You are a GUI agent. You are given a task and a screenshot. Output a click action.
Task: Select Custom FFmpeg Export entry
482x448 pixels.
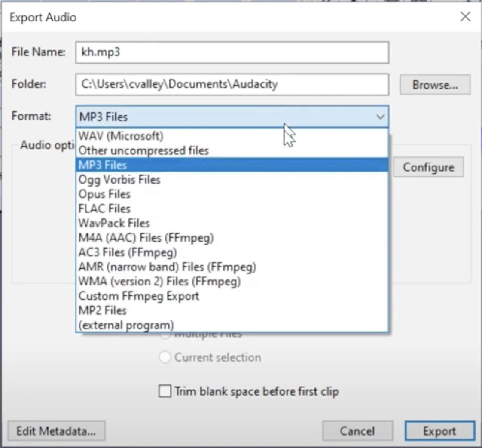[x=139, y=296]
